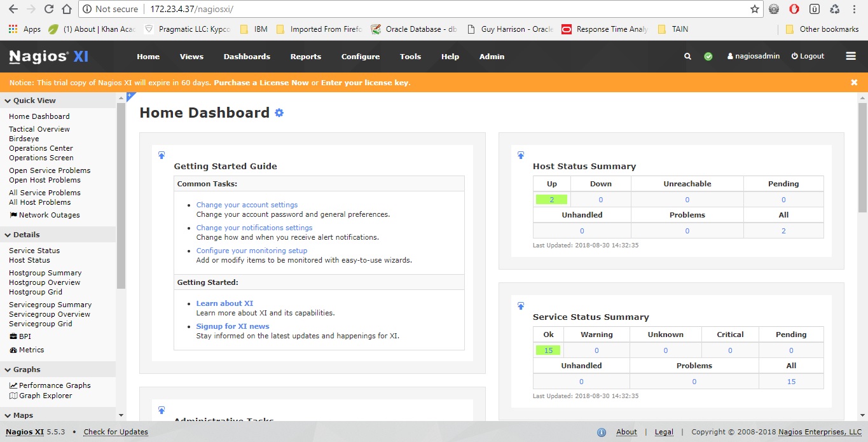Click the blue add-dashlet corner icon
The width and height of the screenshot is (868, 442).
pos(130,96)
